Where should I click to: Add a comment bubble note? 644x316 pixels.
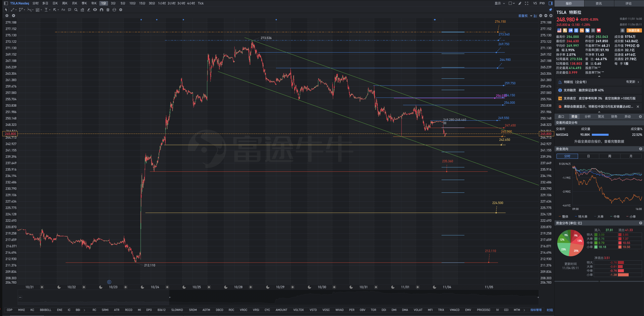[70, 10]
